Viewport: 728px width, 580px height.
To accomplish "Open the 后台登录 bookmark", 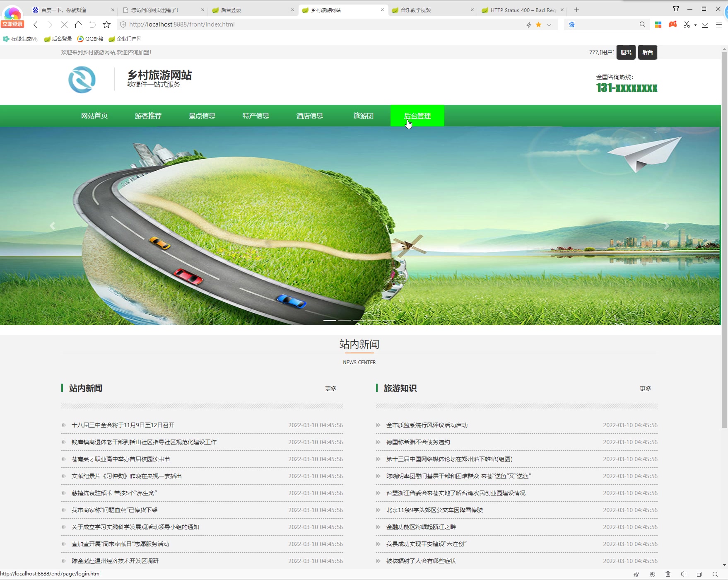I will 58,39.
